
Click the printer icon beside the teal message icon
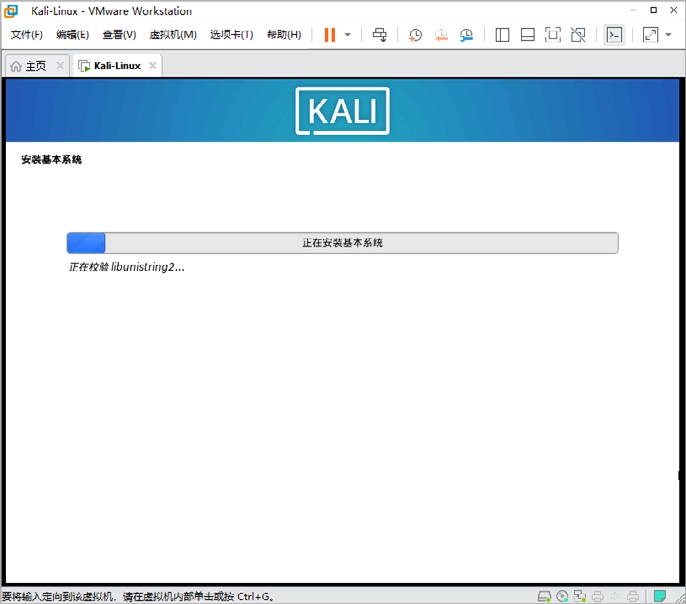633,596
